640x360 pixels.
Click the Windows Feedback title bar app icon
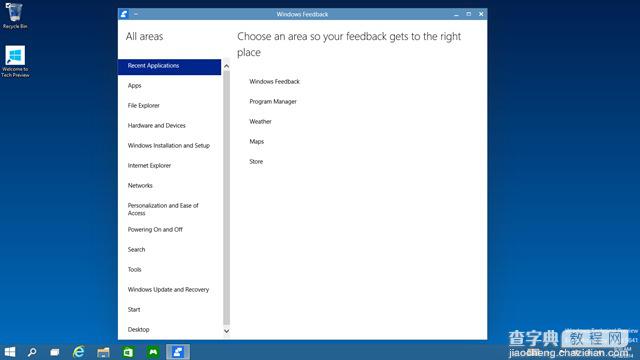click(124, 14)
